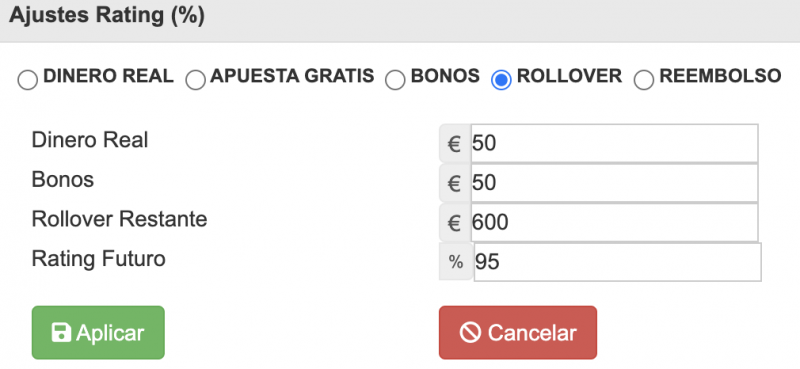Viewport: 800px width, 369px height.
Task: Click the percent symbol beside Rating Futuro
Action: (x=456, y=262)
